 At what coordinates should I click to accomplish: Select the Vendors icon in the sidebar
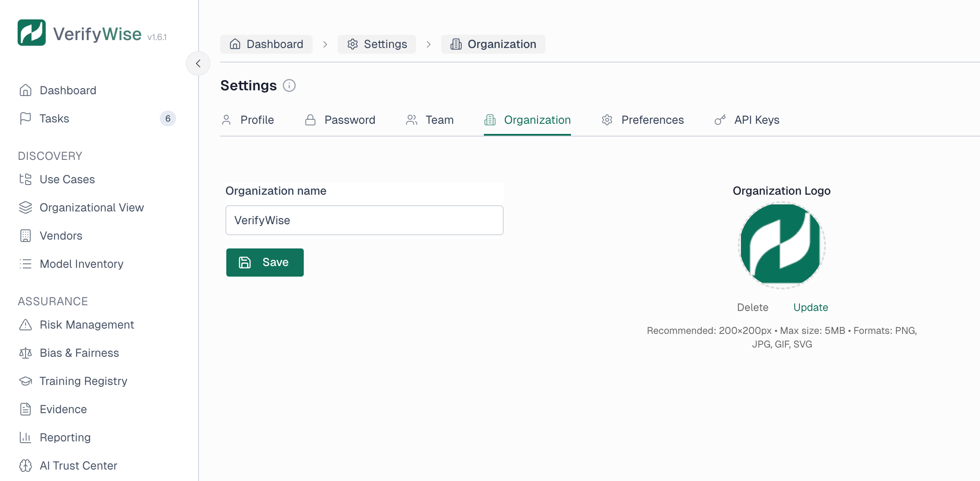point(26,236)
